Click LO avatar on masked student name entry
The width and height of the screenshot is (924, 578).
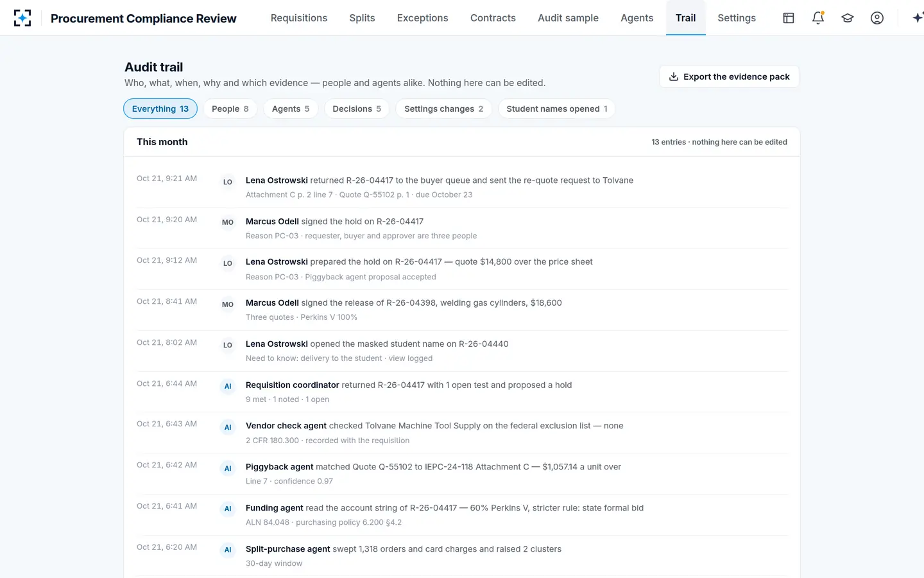(x=228, y=345)
